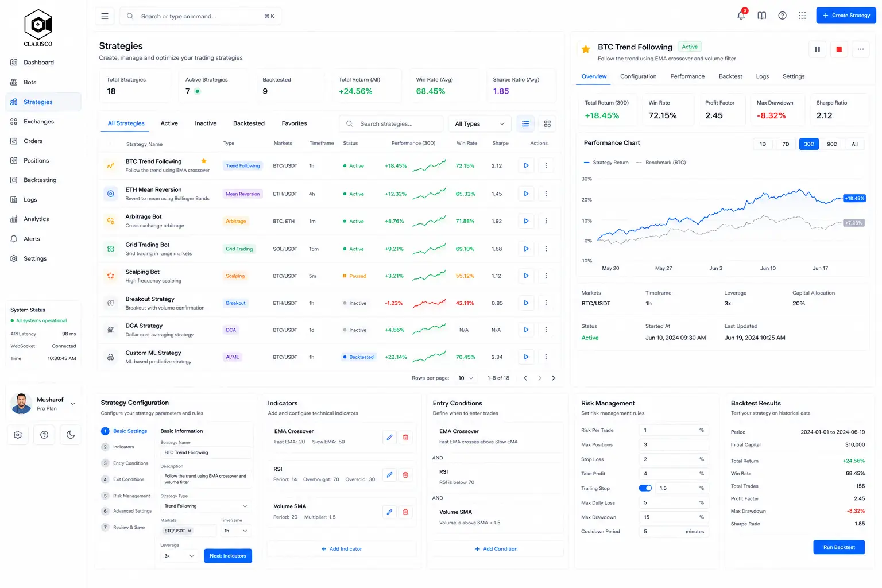Open more options for BTC Trend Following panel

(x=861, y=49)
